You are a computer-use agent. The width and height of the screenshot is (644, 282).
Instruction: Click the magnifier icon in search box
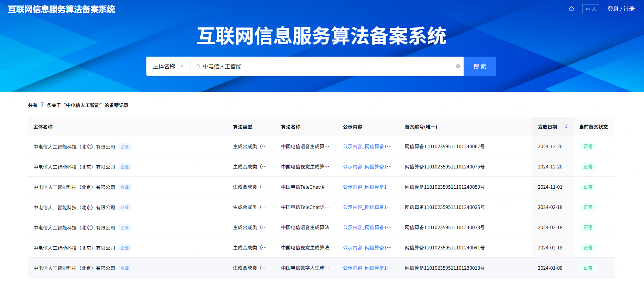[198, 66]
